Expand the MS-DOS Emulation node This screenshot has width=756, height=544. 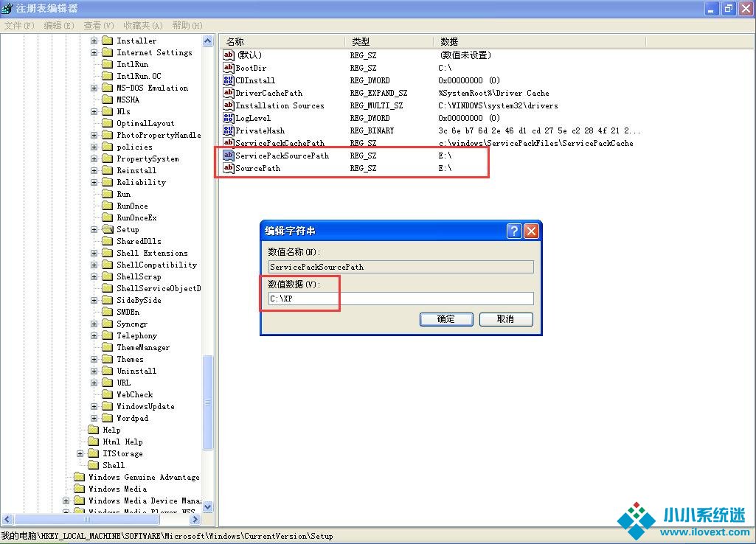coord(94,88)
